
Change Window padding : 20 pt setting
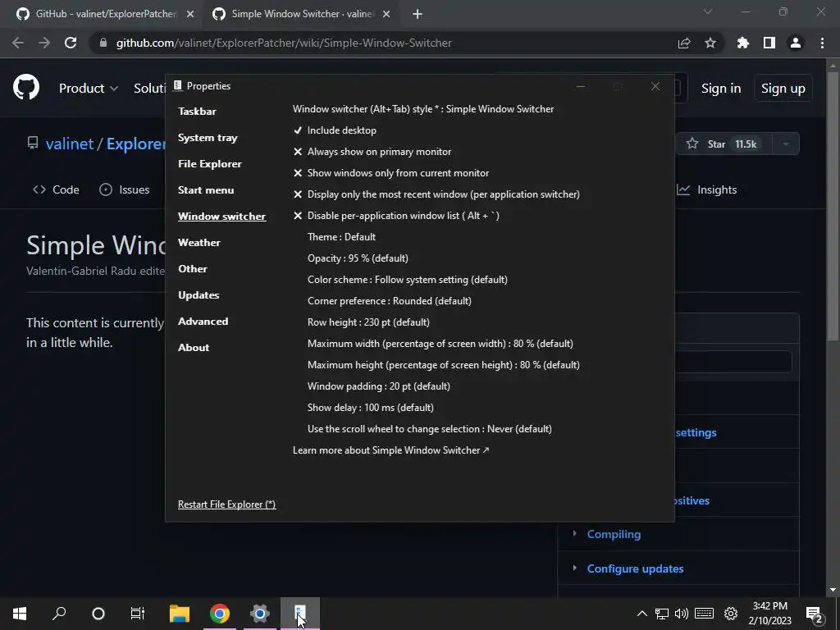coord(379,386)
